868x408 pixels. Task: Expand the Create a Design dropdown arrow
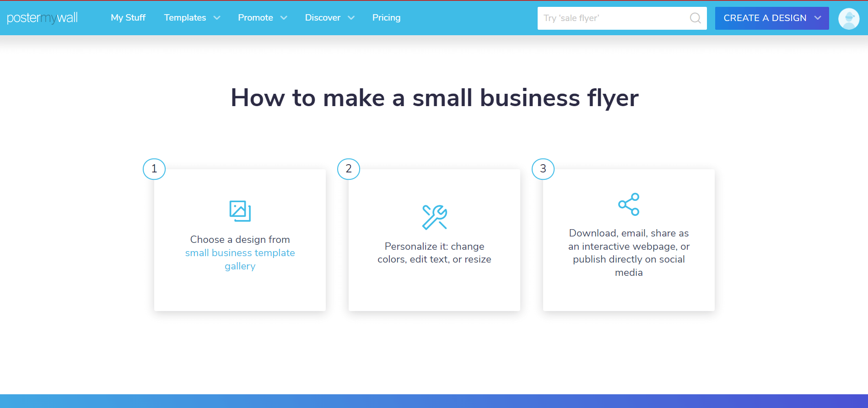tap(818, 18)
